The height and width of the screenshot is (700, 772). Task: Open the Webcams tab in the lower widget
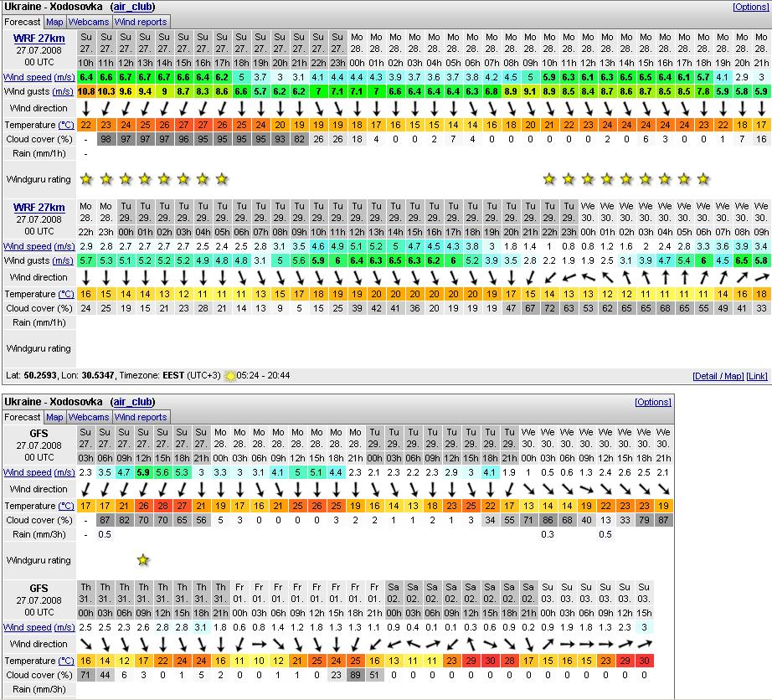(x=89, y=417)
